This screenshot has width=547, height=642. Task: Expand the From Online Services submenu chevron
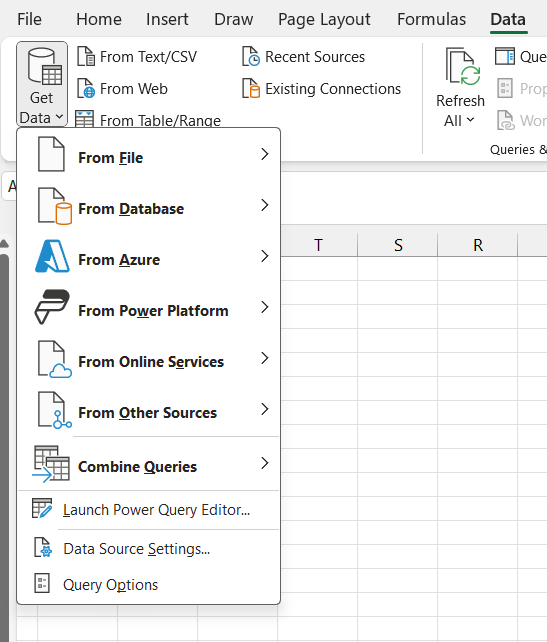click(x=265, y=358)
